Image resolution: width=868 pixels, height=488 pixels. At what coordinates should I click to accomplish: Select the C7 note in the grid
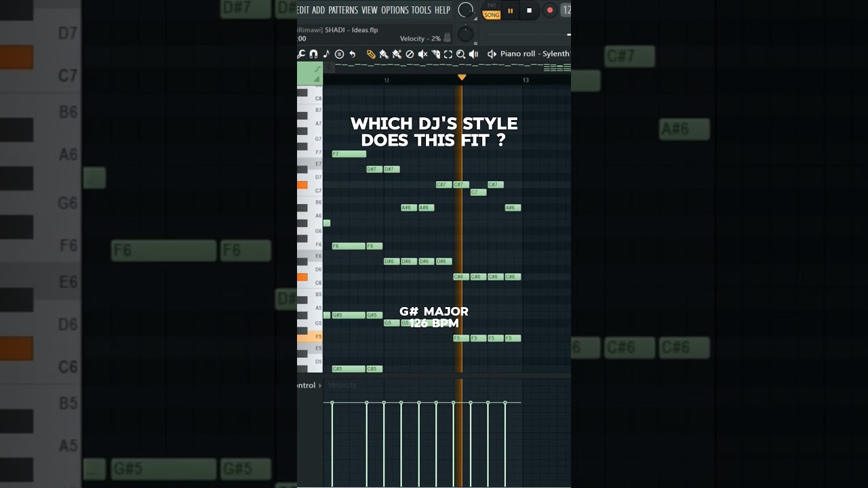[x=478, y=192]
